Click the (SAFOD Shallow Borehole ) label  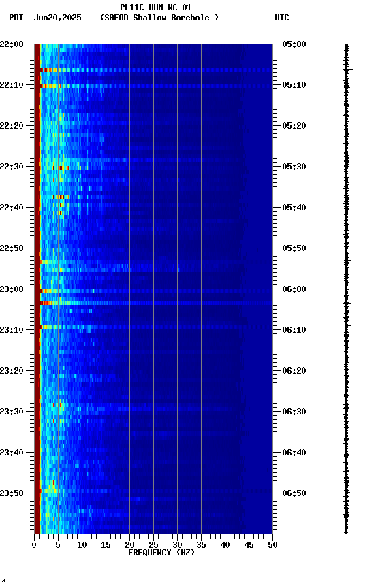tap(159, 18)
